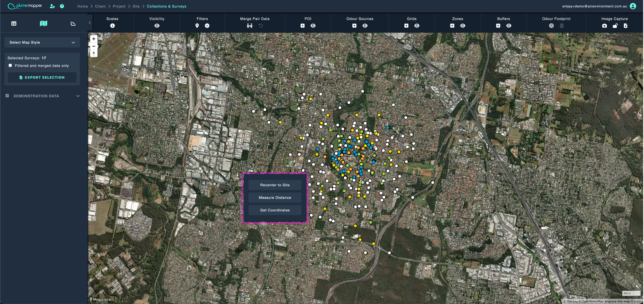Toggle the Visibility eye icon

157,26
